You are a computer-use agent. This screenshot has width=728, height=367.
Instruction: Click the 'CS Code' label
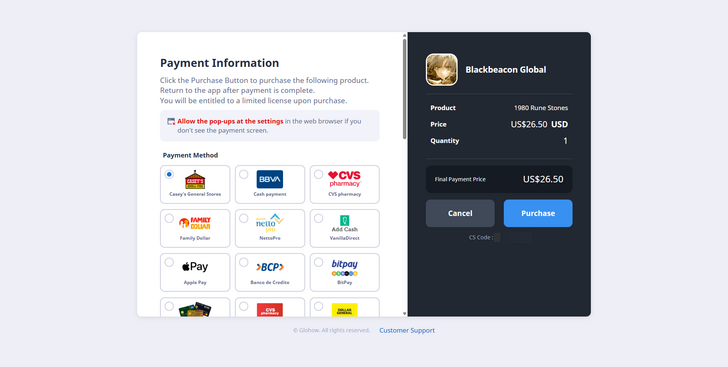pos(481,237)
